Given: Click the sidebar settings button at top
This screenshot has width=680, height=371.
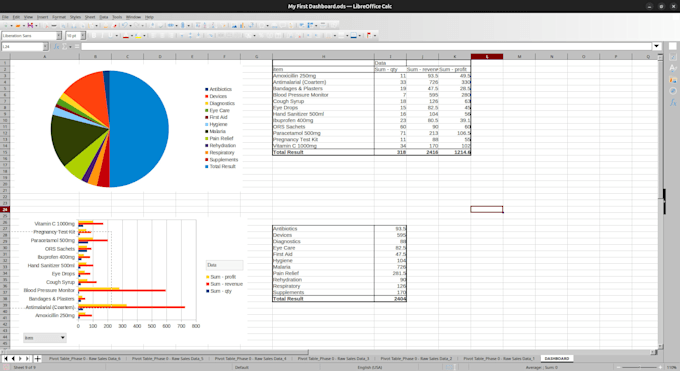Looking at the screenshot, I should coord(673,46).
